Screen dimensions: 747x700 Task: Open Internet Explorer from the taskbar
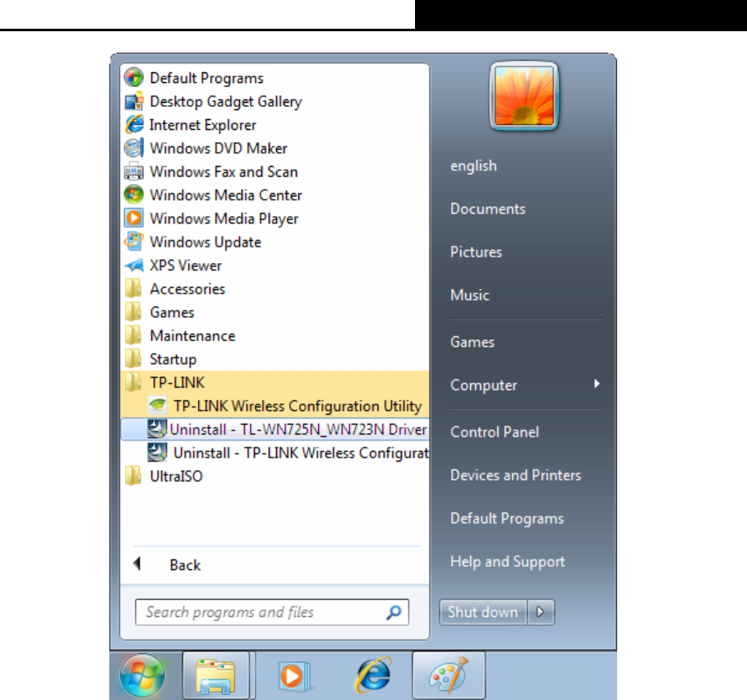373,675
